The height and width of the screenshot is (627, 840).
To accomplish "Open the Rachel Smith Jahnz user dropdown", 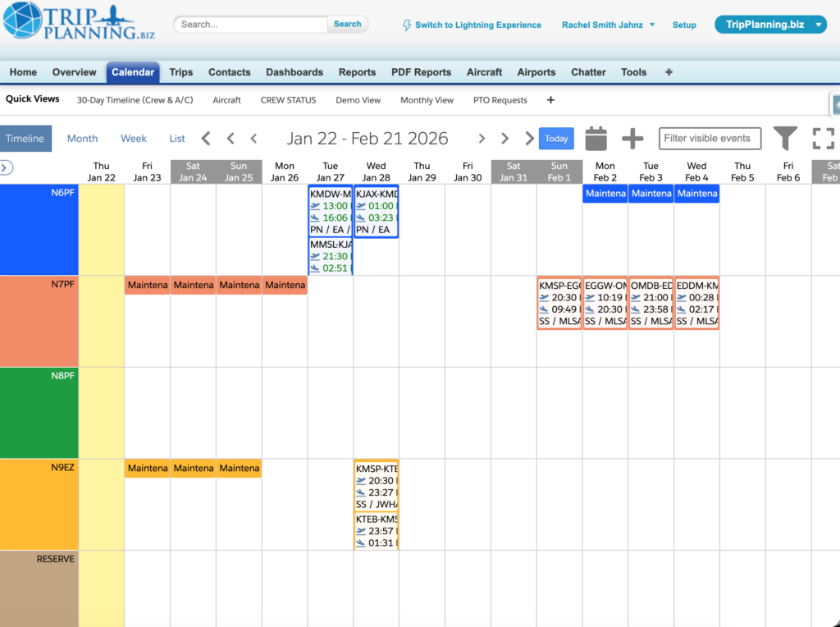I will tap(608, 25).
